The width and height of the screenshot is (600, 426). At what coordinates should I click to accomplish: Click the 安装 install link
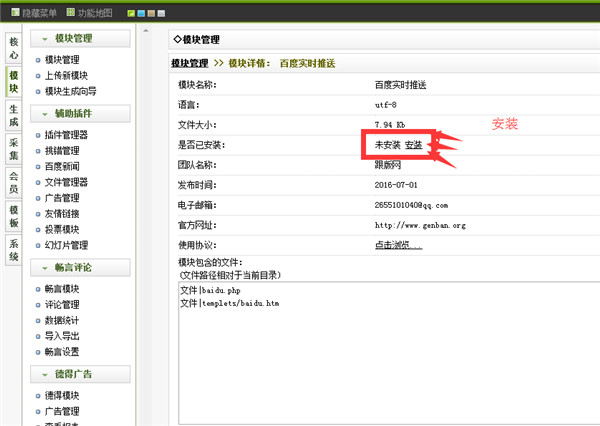tap(413, 145)
